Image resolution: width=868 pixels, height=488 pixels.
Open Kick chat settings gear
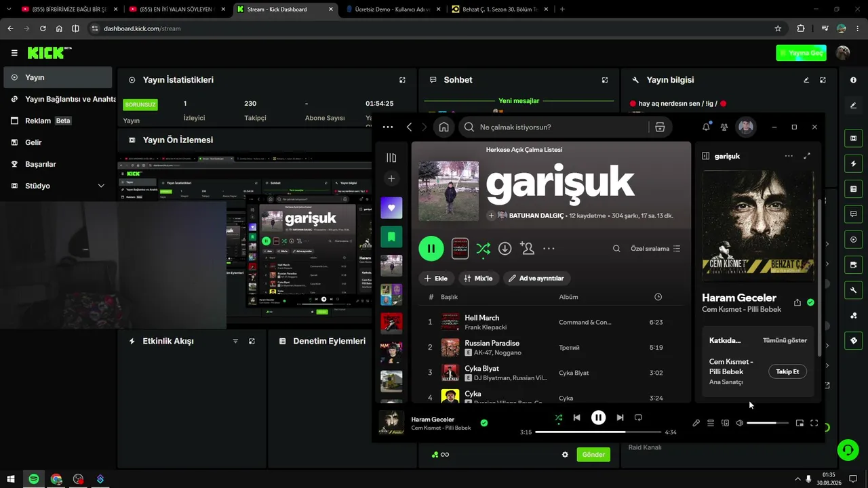pyautogui.click(x=565, y=454)
